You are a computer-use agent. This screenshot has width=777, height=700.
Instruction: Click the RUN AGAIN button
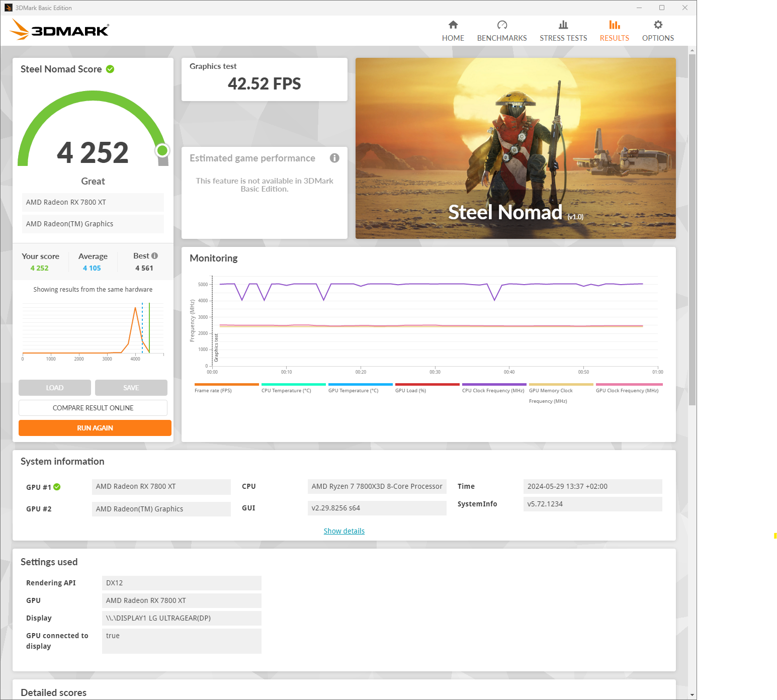coord(95,428)
